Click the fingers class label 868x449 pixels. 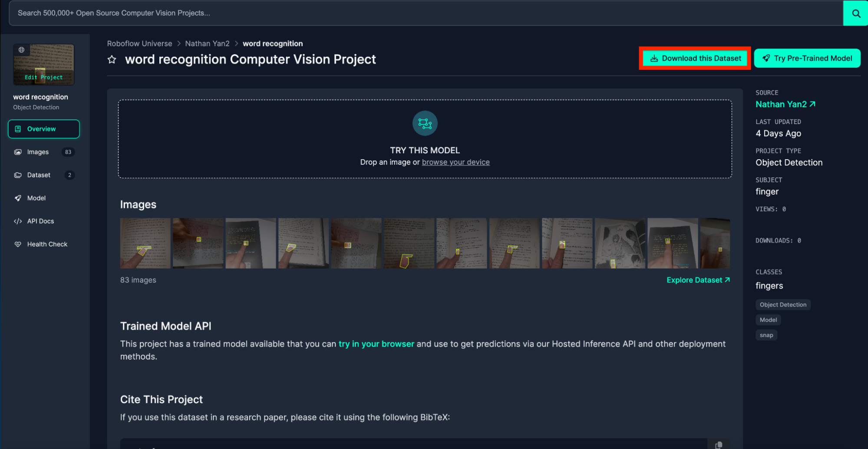click(x=769, y=286)
